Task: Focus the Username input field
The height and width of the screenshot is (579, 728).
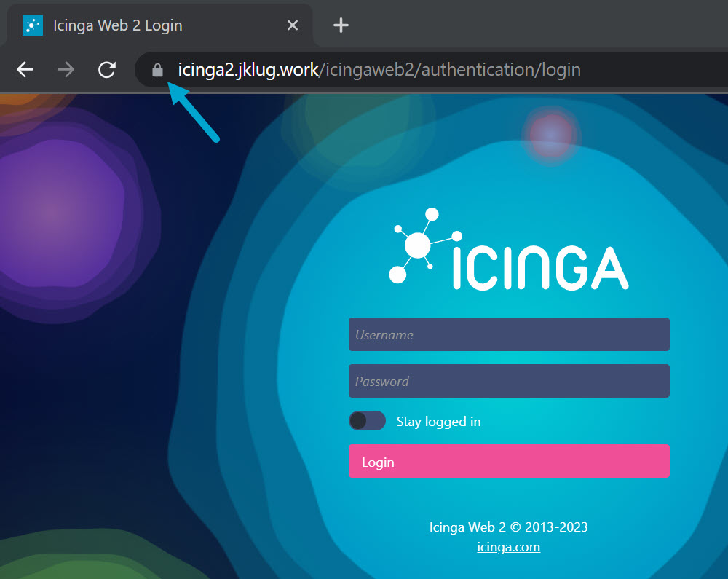Action: point(508,335)
